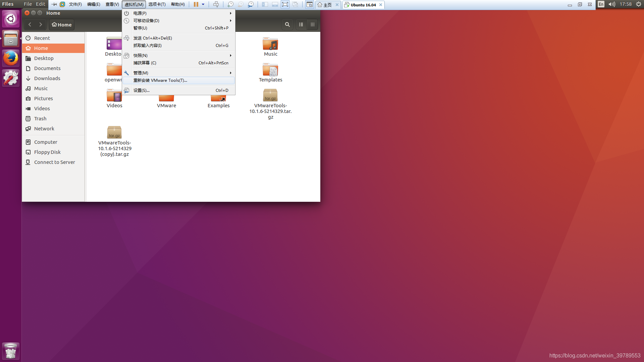Expand the 管理(M) submenu
The height and width of the screenshot is (362, 644).
click(178, 73)
